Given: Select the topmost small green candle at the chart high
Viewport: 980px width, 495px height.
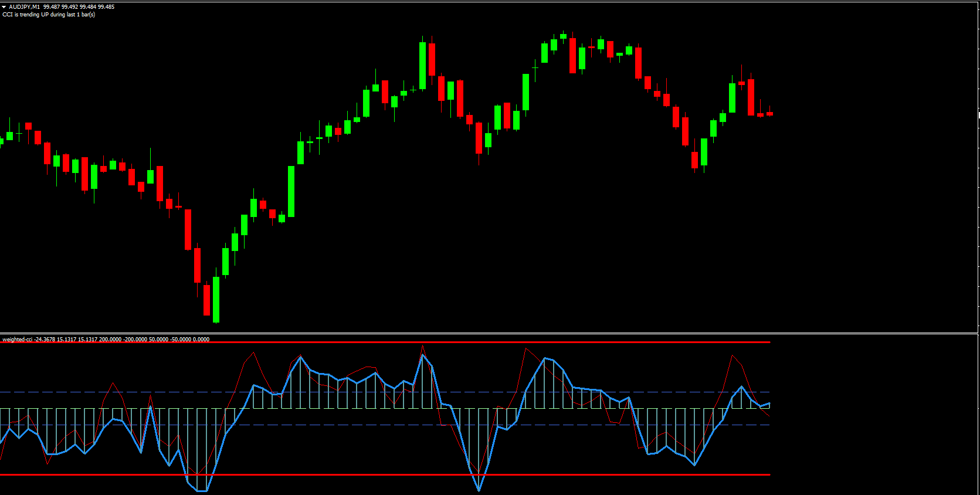Looking at the screenshot, I should pyautogui.click(x=564, y=36).
